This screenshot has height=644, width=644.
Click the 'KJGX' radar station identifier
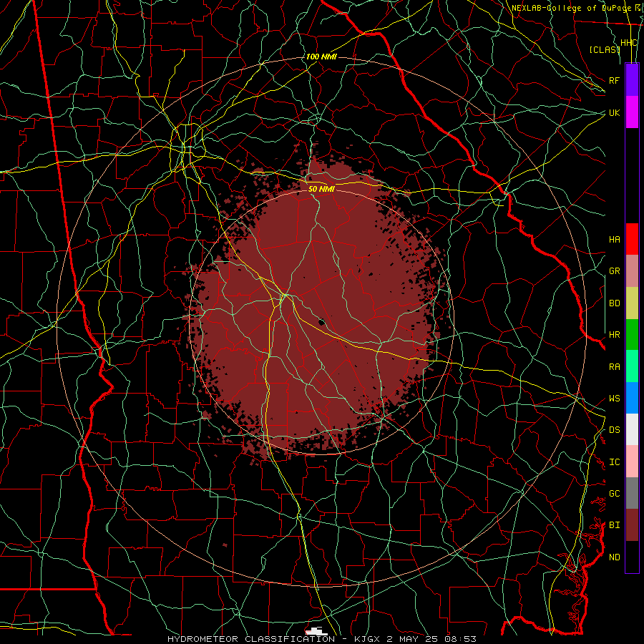(369, 639)
